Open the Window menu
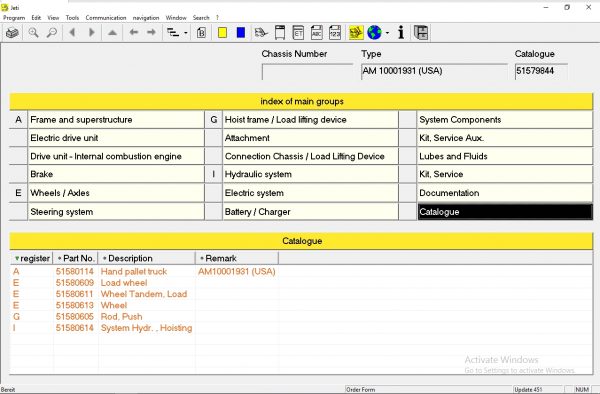This screenshot has height=394, width=600. click(176, 18)
